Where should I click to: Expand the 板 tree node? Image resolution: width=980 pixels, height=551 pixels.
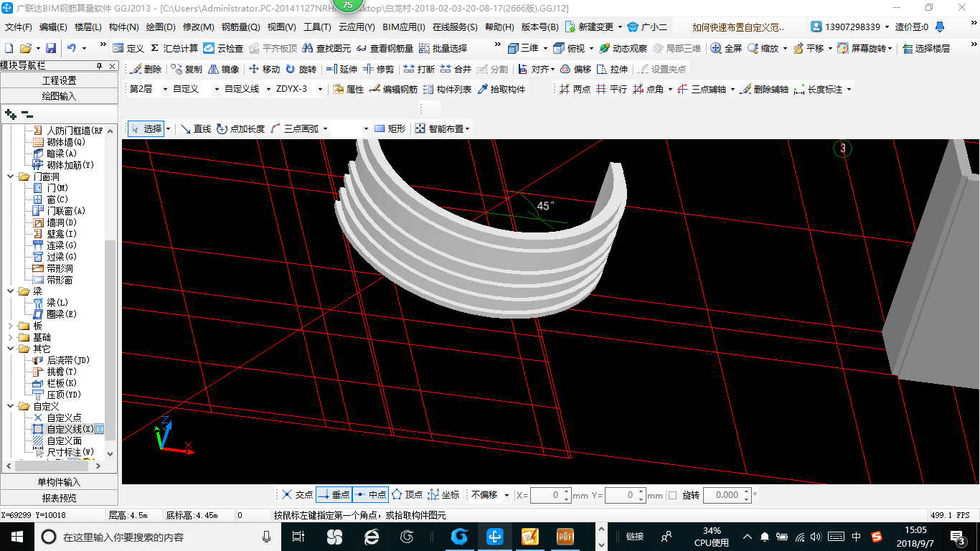(x=11, y=326)
